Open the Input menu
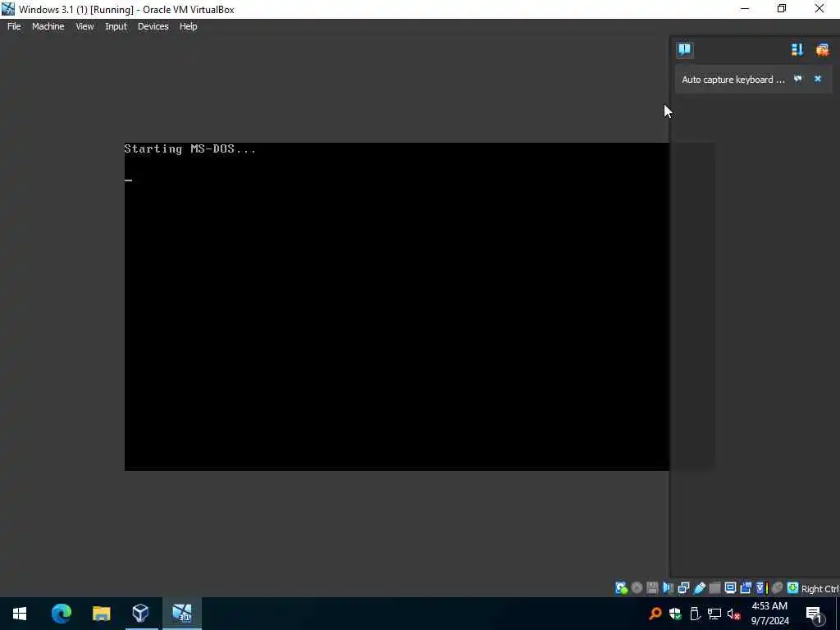Viewport: 840px width, 630px height. pyautogui.click(x=116, y=26)
